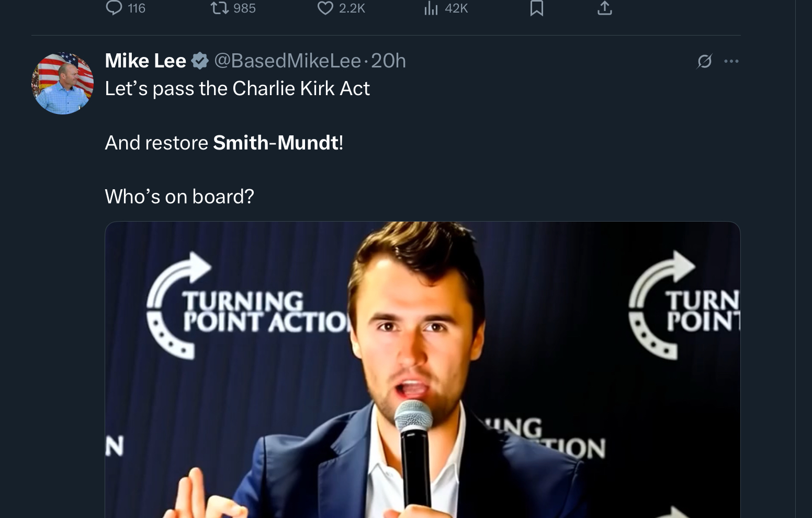Click the "Let's pass the Charlie Kirk Act" text

point(237,88)
